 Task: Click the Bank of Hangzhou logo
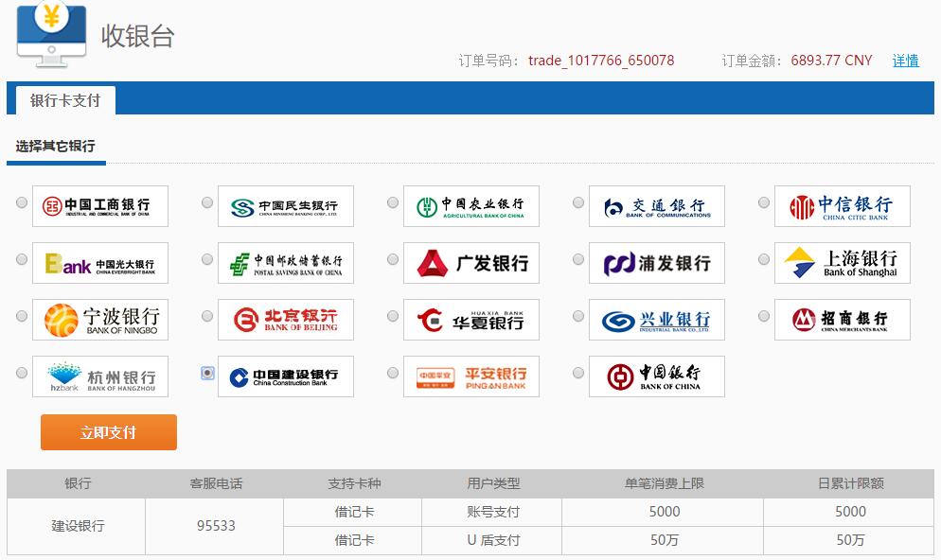pos(99,376)
